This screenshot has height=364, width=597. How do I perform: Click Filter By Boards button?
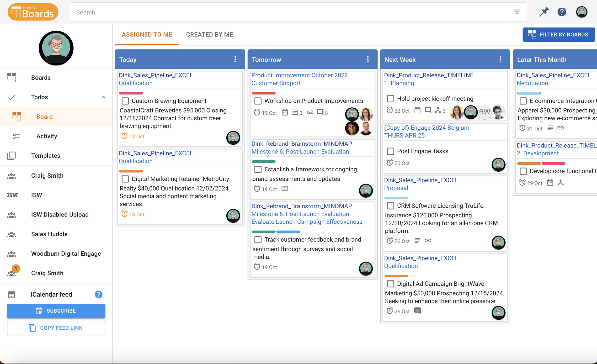[x=559, y=35]
